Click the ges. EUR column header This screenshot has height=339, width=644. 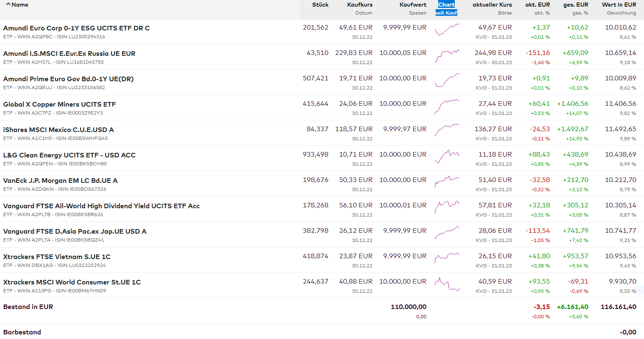[x=576, y=5]
